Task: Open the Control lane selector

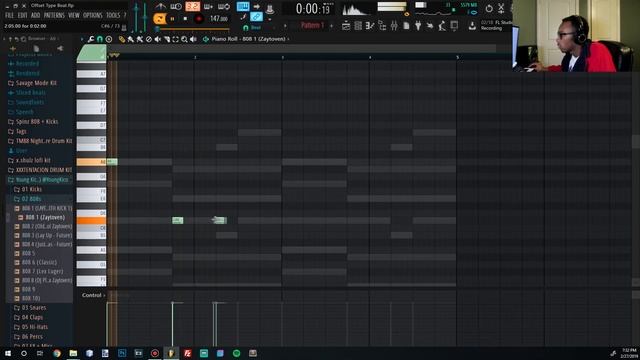Action: click(93, 295)
